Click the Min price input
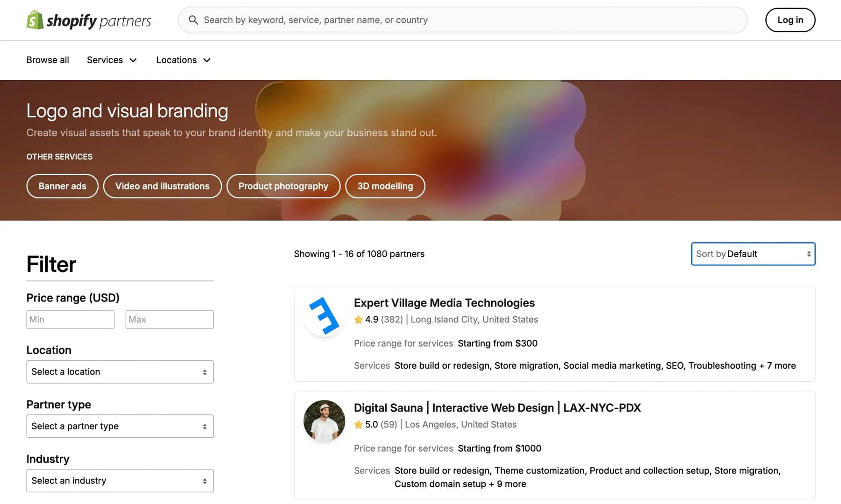 (71, 320)
